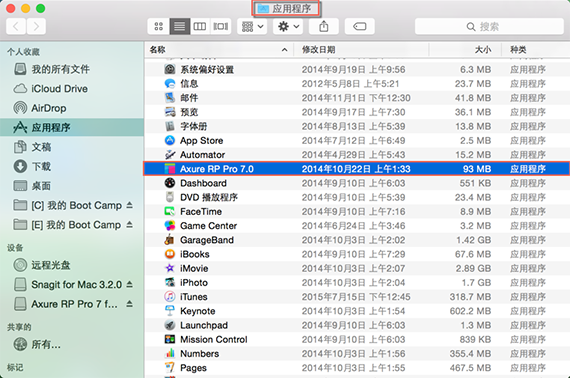Open the action gear menu
This screenshot has height=378, width=570.
click(x=288, y=27)
